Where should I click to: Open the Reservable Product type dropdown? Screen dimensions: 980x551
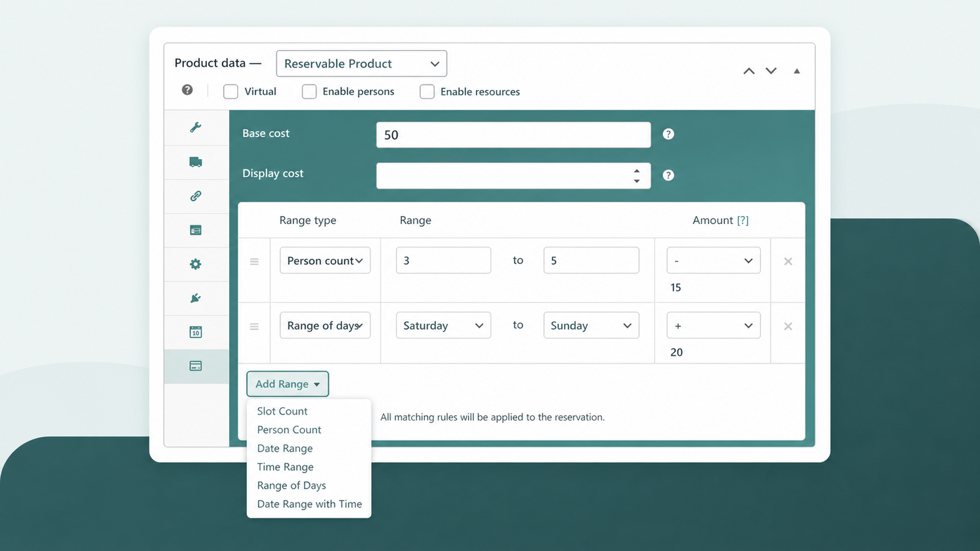click(361, 64)
